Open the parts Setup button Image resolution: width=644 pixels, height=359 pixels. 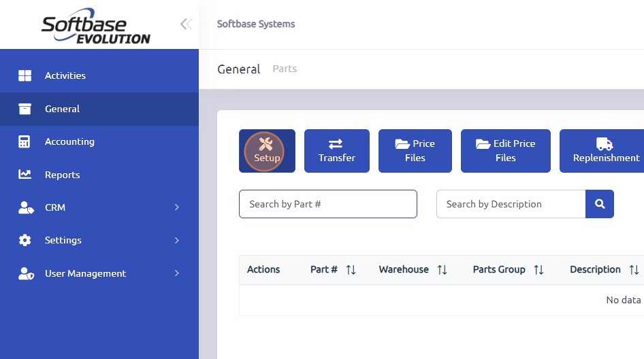click(267, 151)
